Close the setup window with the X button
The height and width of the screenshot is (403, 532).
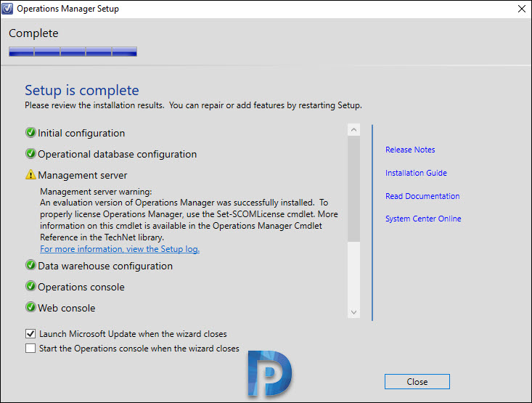[x=522, y=9]
